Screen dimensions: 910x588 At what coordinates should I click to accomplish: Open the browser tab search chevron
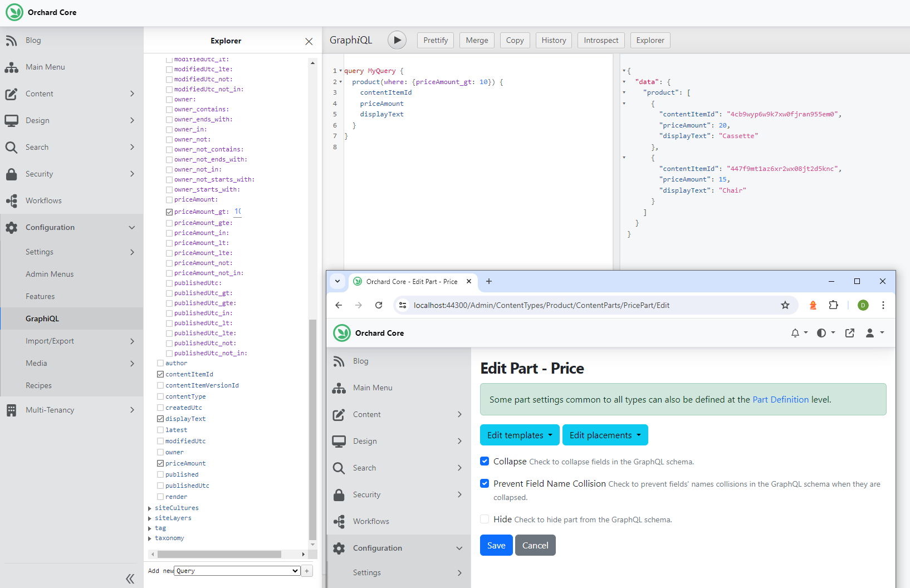coord(337,281)
